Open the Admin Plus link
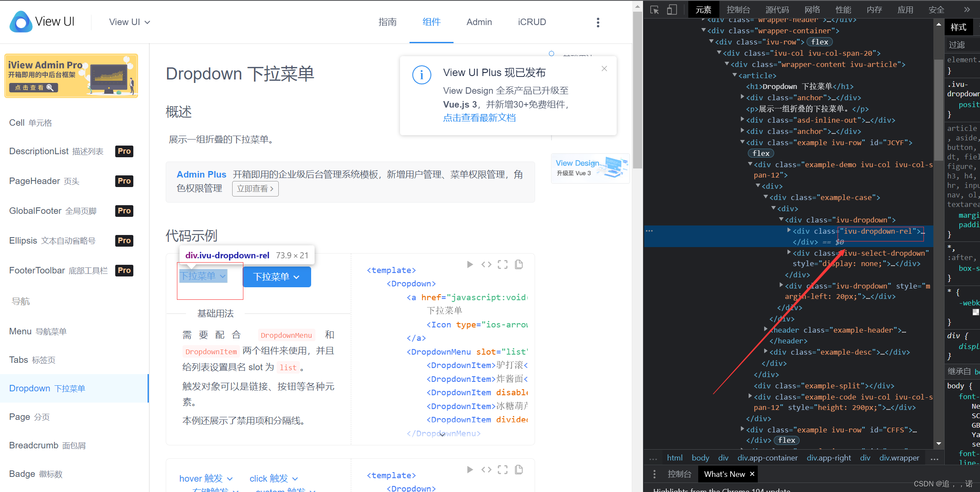Viewport: 980px width, 492px height. pos(202,175)
